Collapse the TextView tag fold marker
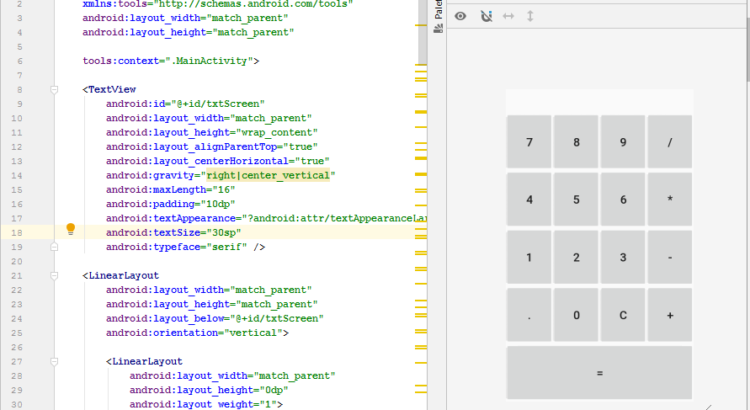 coord(55,89)
